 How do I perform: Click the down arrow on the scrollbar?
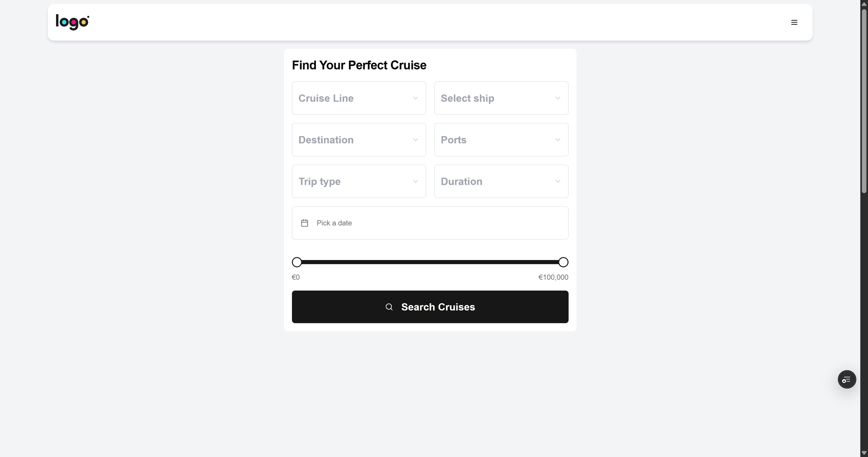tap(864, 453)
